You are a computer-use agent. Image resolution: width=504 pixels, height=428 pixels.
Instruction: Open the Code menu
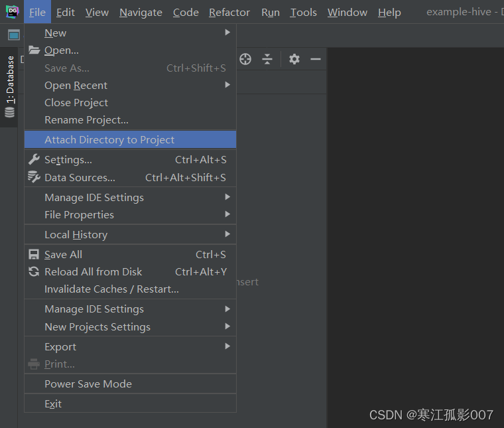coord(186,12)
